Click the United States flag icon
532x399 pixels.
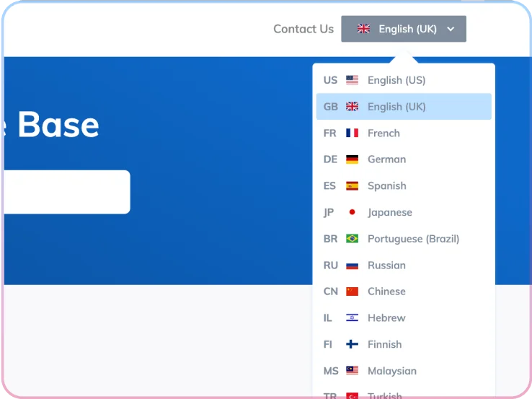pyautogui.click(x=352, y=80)
